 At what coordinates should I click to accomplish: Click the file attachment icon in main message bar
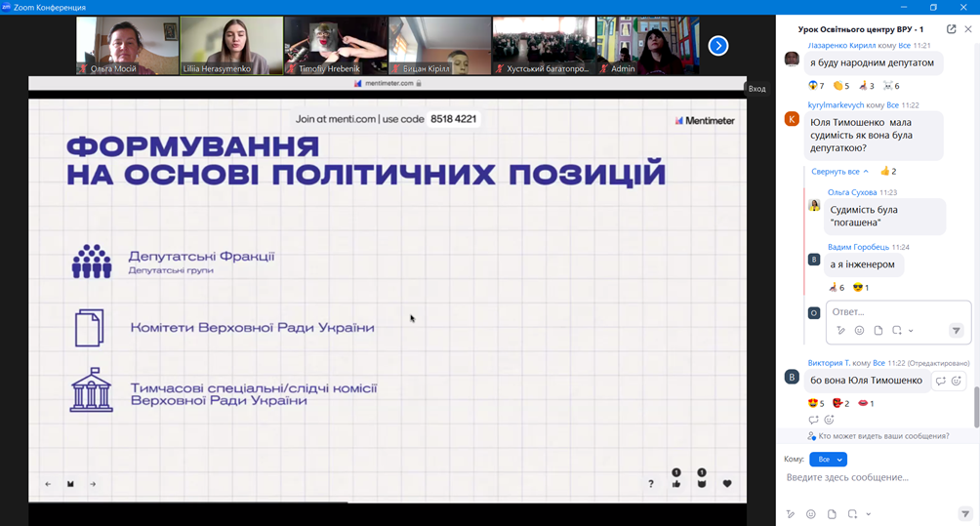[832, 514]
